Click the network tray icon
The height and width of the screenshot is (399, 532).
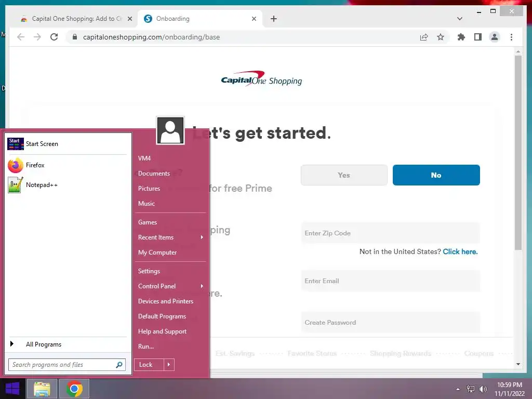470,389
